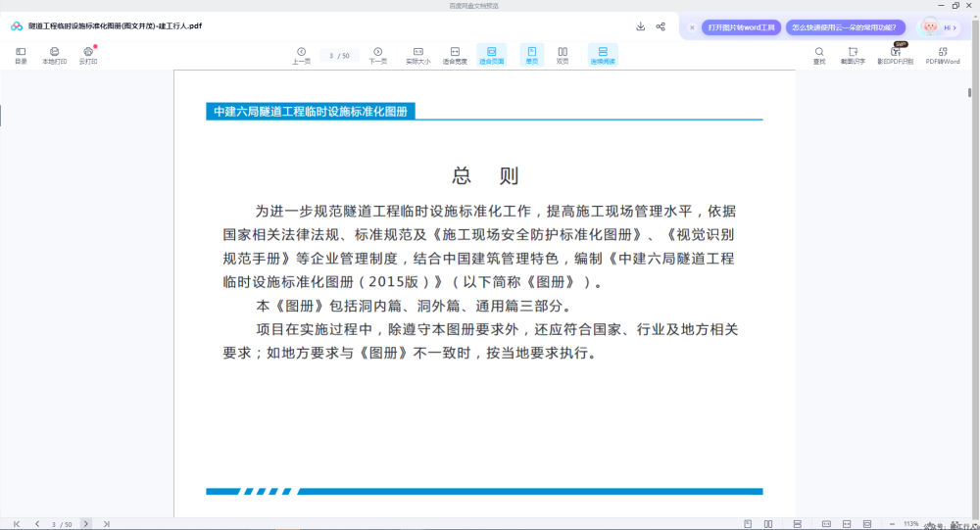Viewport: 980px width, 530px height.
Task: Click 截图识字 screenshot OCR tool
Action: coord(853,55)
